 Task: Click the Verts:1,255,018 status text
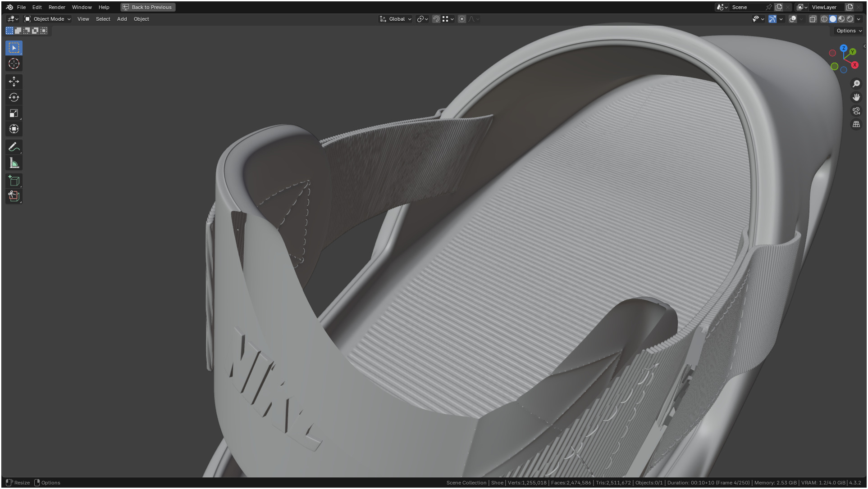click(x=527, y=483)
